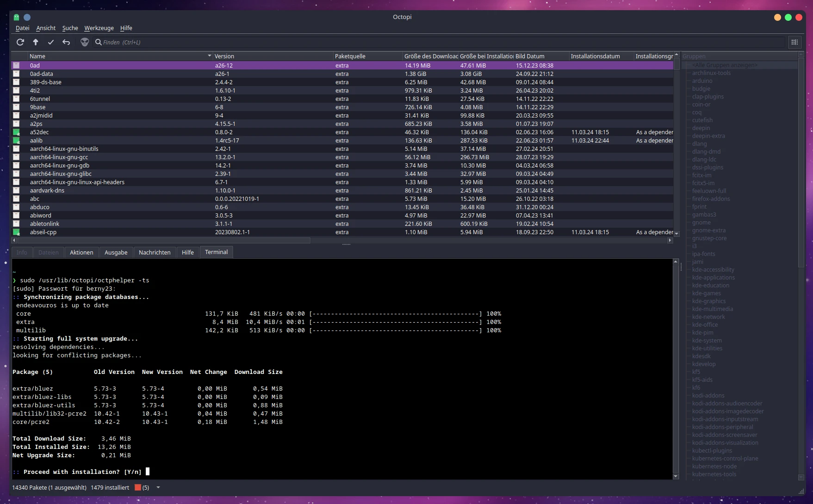Select the aardvark-dns package row
This screenshot has width=813, height=504.
(x=342, y=191)
